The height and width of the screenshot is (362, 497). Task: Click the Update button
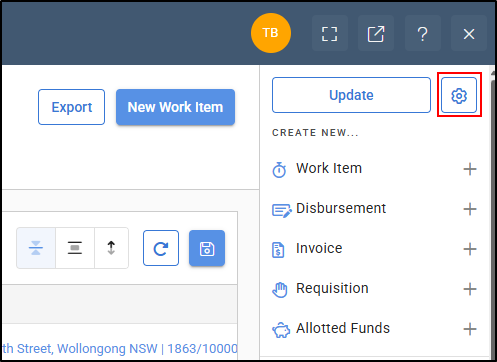[351, 95]
